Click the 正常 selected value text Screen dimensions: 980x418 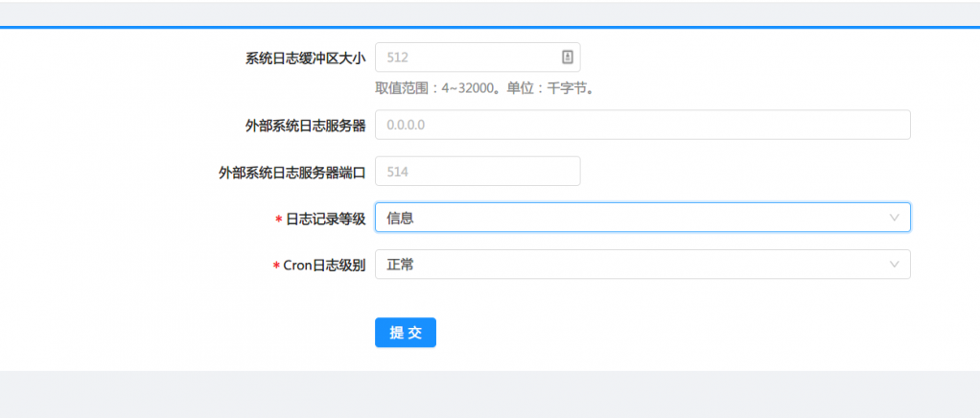[400, 266]
